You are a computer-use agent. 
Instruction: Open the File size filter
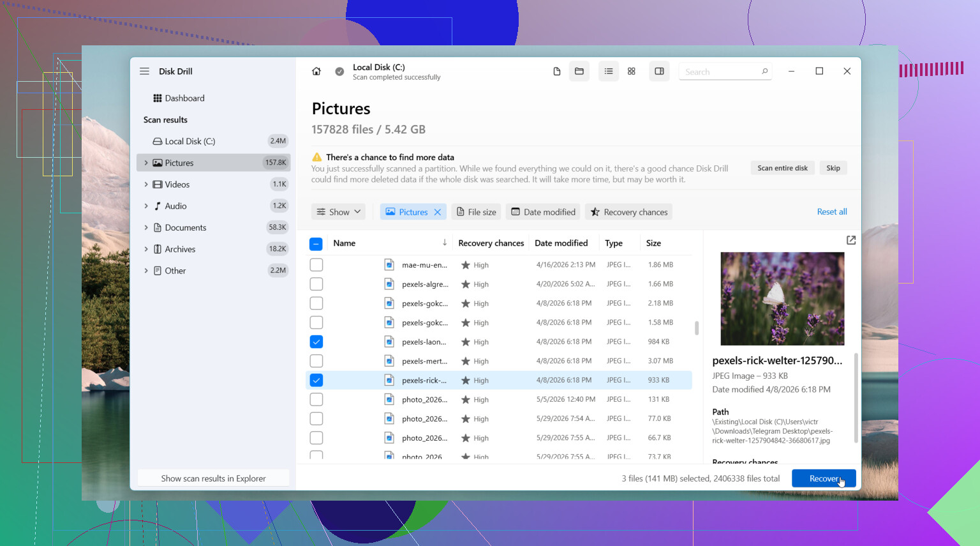[x=476, y=212]
